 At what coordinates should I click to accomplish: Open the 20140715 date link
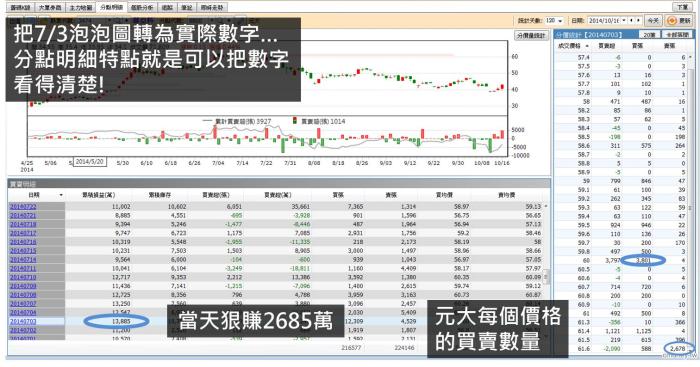pos(23,251)
